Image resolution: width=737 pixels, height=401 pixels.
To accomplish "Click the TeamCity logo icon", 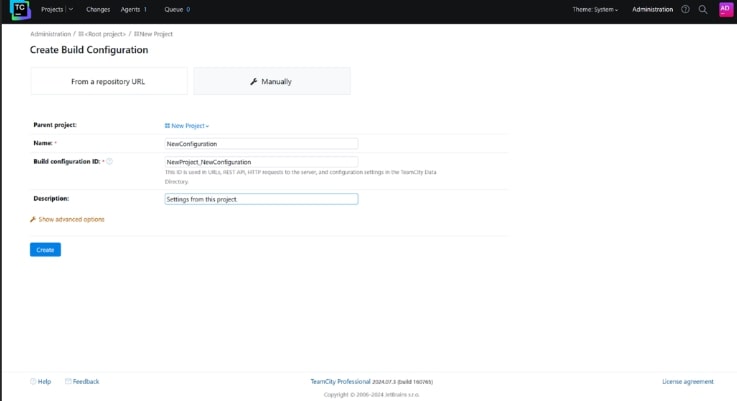I will coord(20,10).
